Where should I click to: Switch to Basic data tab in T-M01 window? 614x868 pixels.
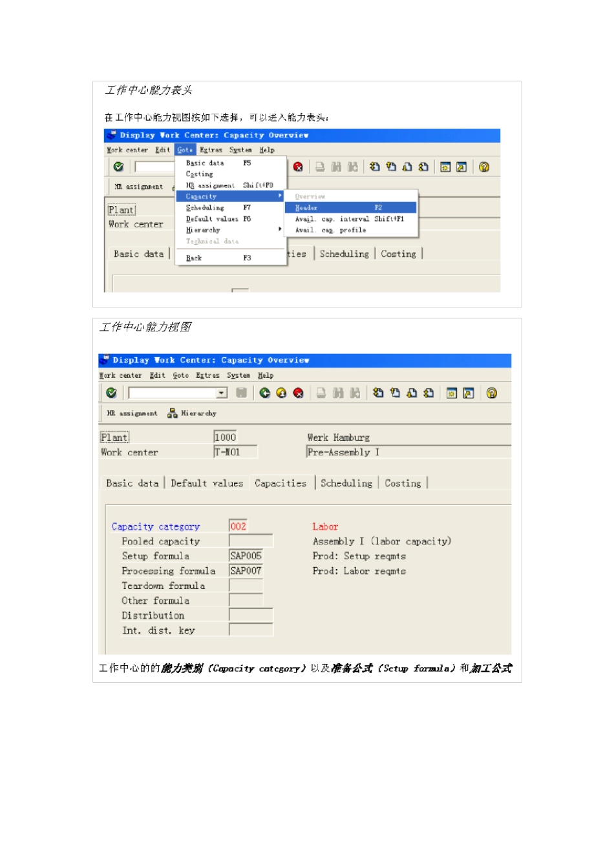pos(132,483)
